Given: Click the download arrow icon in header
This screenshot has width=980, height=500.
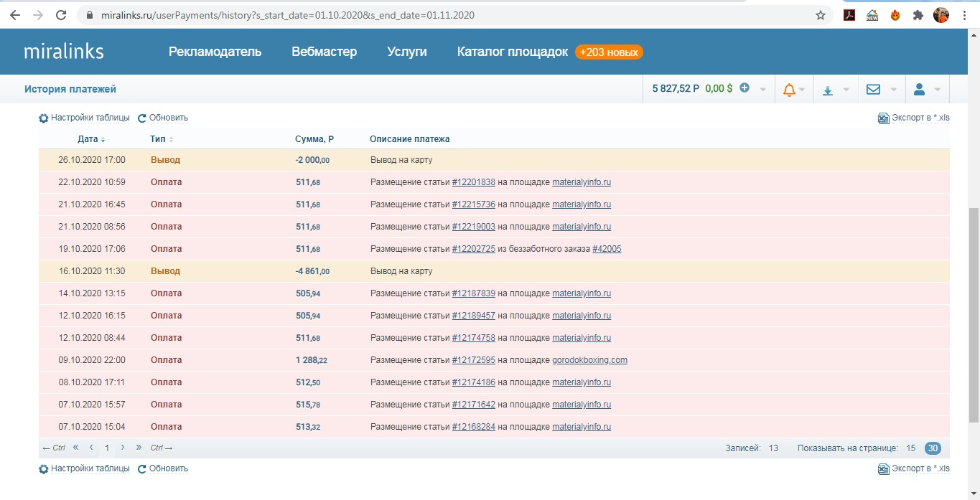Looking at the screenshot, I should (x=827, y=90).
